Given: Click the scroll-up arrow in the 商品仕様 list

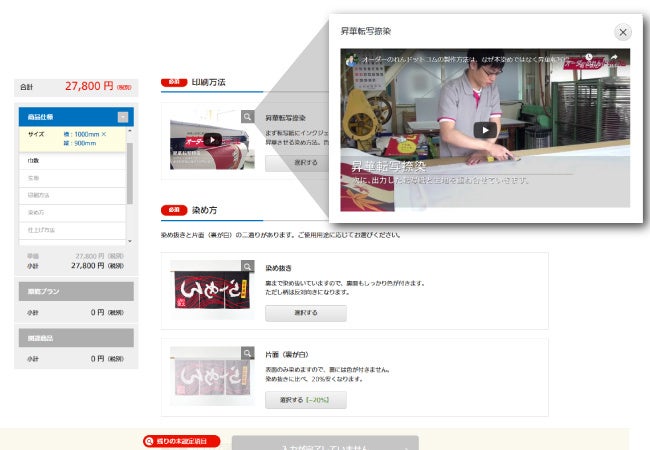Looking at the screenshot, I should pyautogui.click(x=130, y=131).
